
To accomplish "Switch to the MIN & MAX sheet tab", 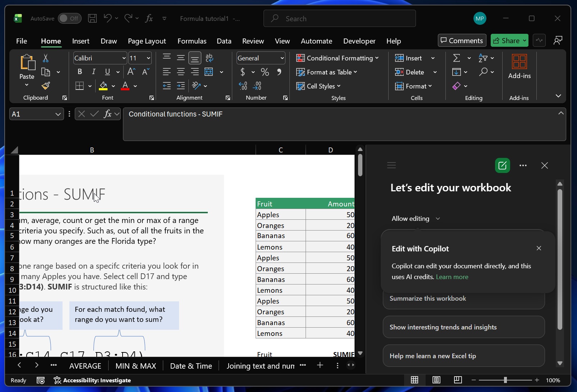I will pos(136,366).
